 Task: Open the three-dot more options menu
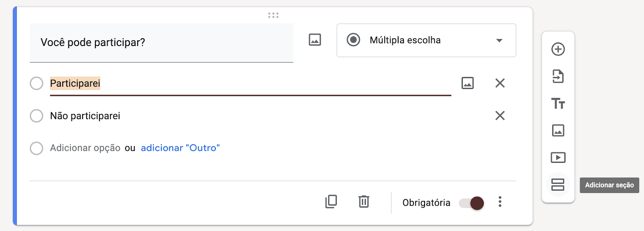click(x=500, y=202)
